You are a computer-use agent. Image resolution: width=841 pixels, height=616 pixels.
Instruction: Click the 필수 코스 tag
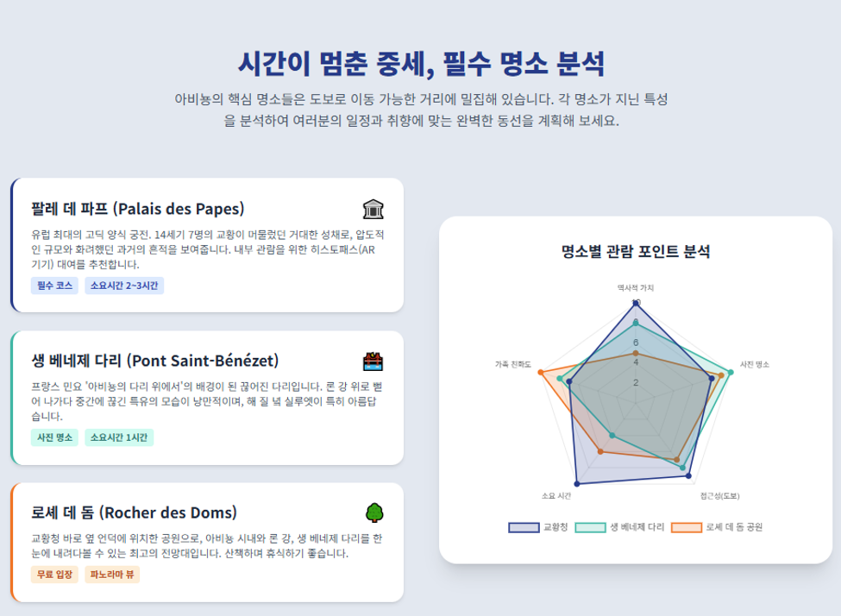54,286
